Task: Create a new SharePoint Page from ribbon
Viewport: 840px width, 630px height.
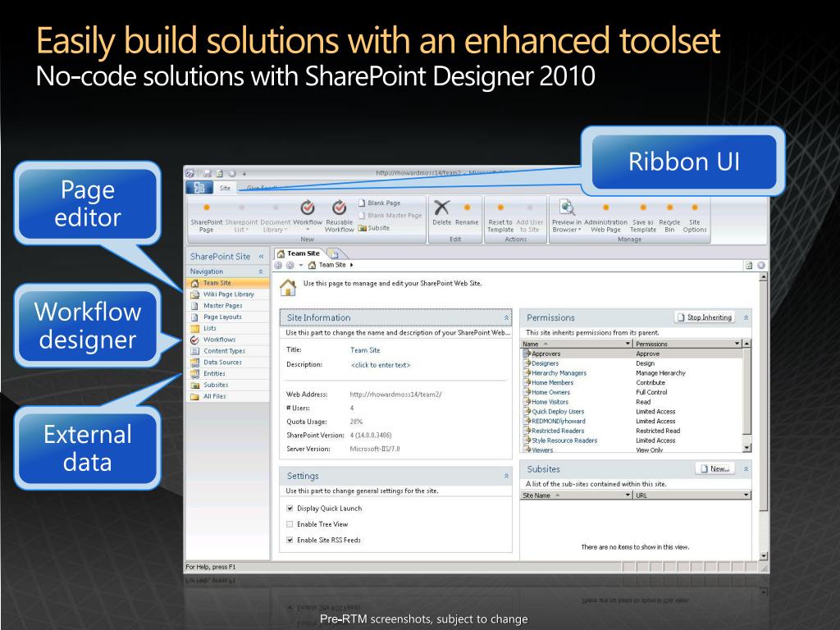Action: (x=206, y=217)
